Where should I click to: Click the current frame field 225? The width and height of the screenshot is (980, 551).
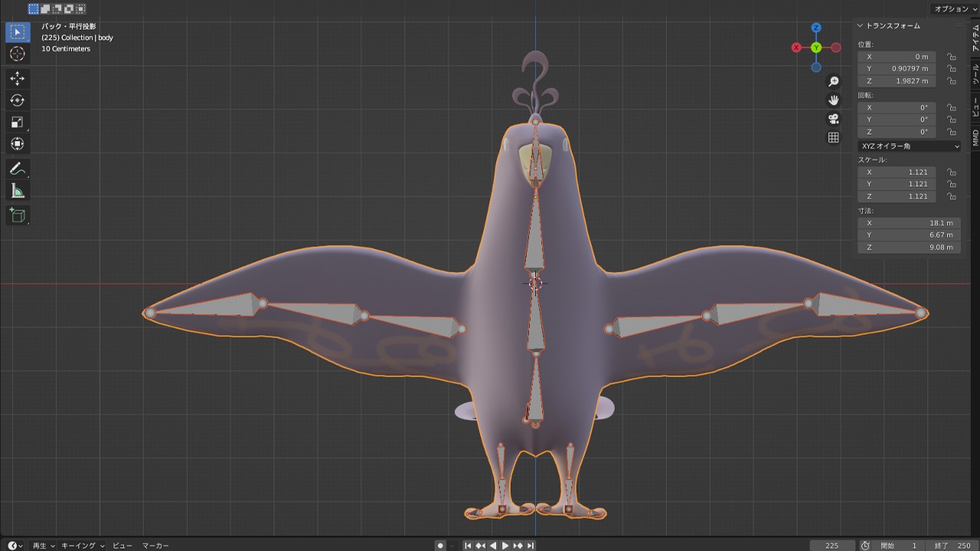click(831, 546)
